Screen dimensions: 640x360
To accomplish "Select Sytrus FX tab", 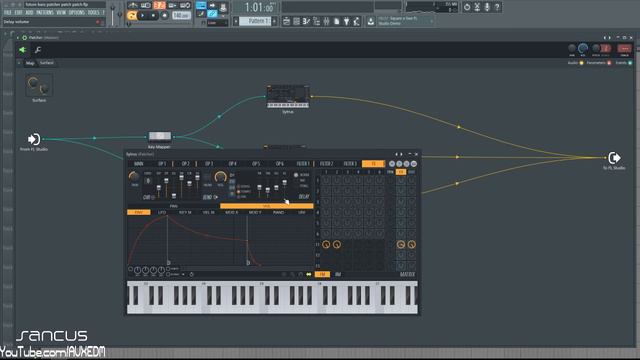I will coord(373,164).
